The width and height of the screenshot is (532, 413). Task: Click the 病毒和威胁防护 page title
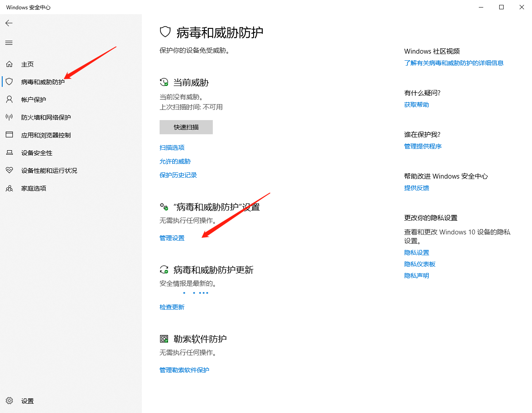(x=220, y=32)
